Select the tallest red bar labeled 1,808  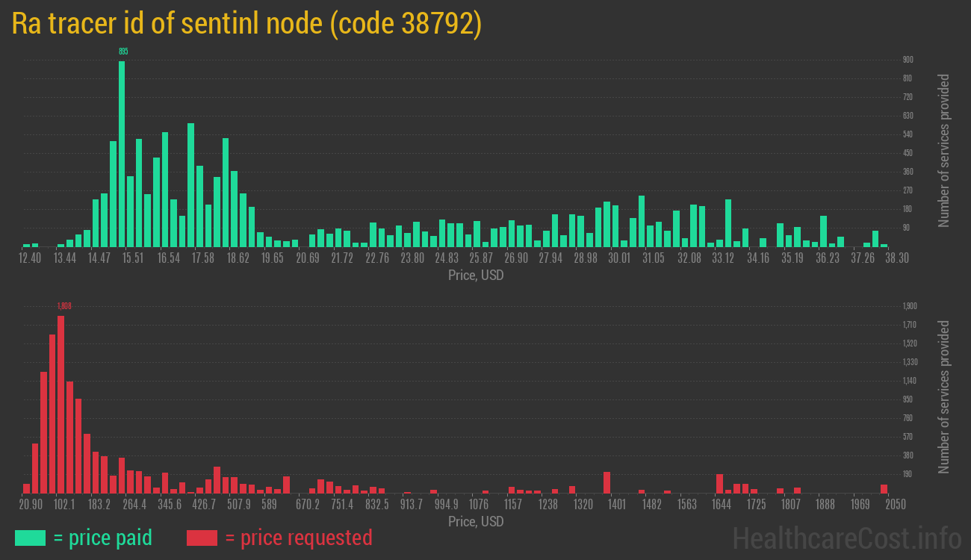coord(61,404)
